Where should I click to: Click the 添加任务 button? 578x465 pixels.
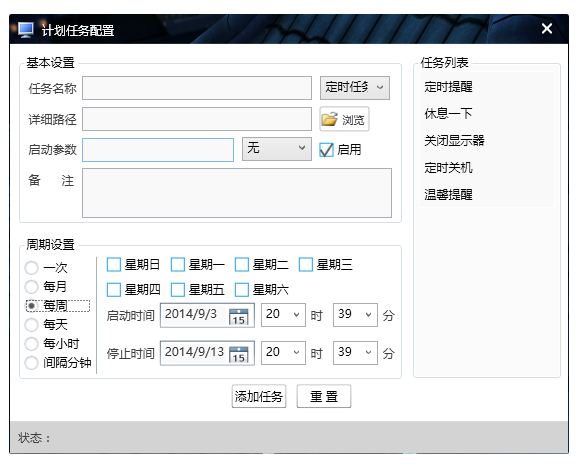[259, 396]
